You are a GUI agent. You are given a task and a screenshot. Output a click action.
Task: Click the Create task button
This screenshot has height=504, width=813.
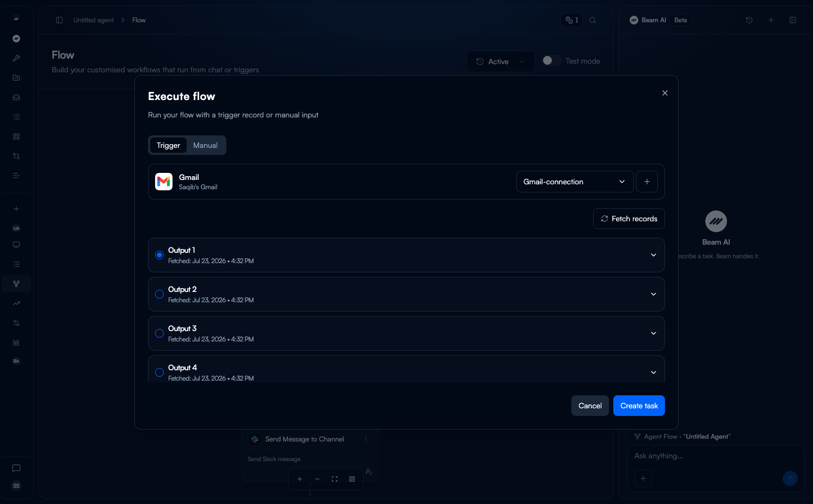click(x=639, y=406)
